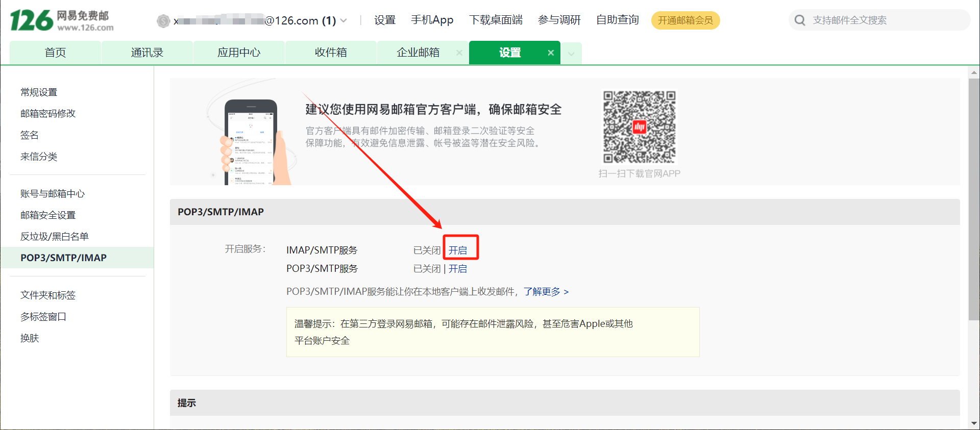
Task: Click the app download QR code
Action: tap(639, 127)
